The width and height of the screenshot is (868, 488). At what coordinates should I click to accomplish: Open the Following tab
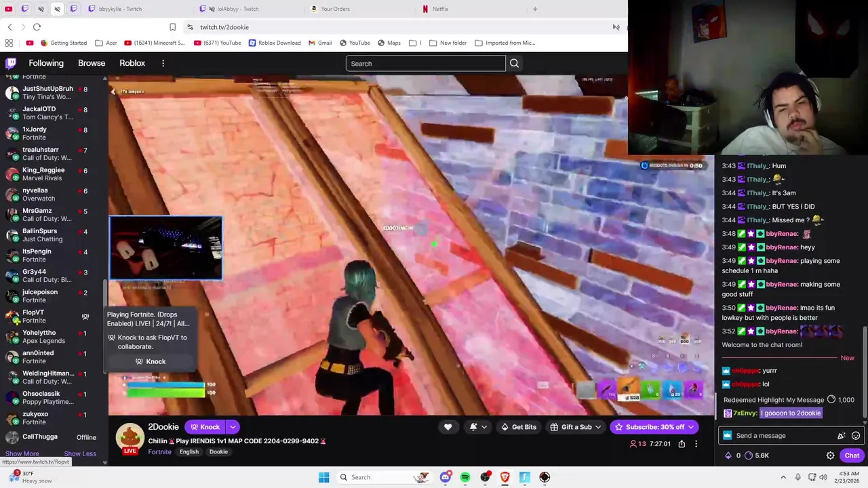pyautogui.click(x=46, y=63)
